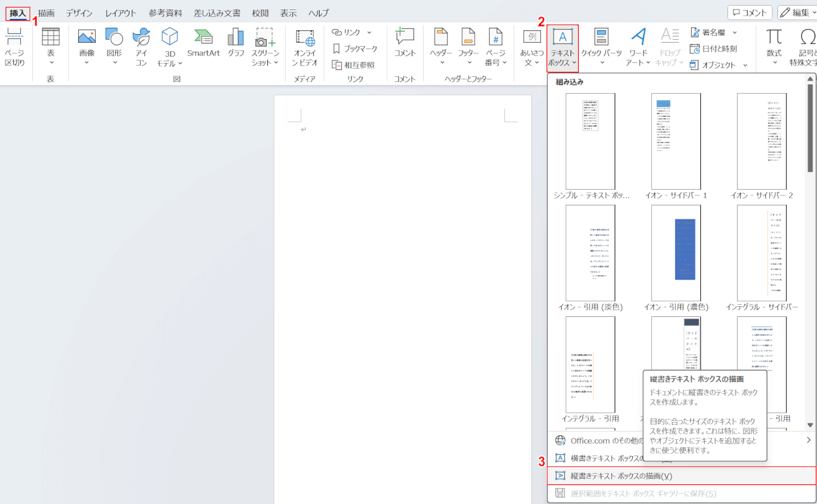Switch to the 差し込み文書 (Mailings) tab
Image resolution: width=817 pixels, height=504 pixels.
[x=217, y=13]
